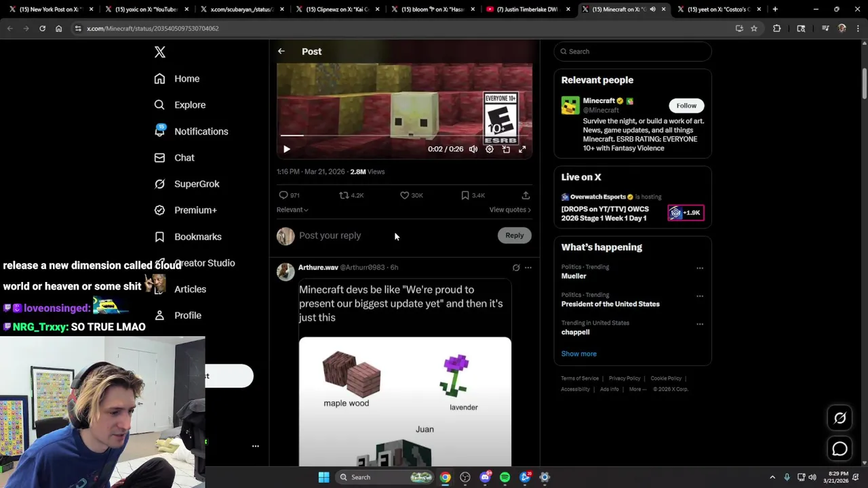868x488 pixels.
Task: Open the Grok floating button
Action: (840, 418)
